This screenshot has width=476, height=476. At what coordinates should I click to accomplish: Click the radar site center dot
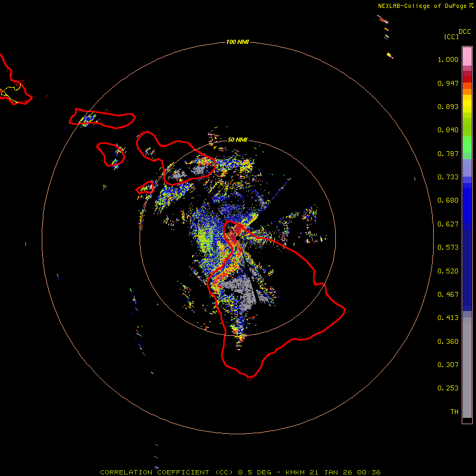[x=238, y=239]
